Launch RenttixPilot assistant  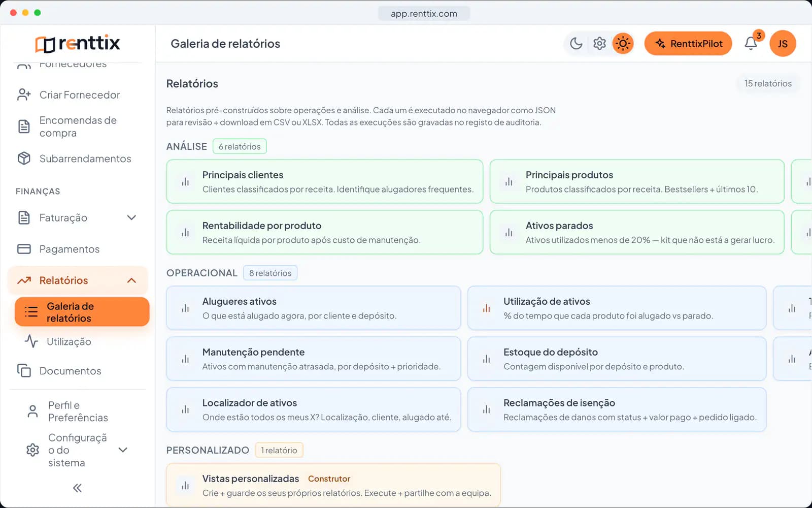(x=688, y=44)
